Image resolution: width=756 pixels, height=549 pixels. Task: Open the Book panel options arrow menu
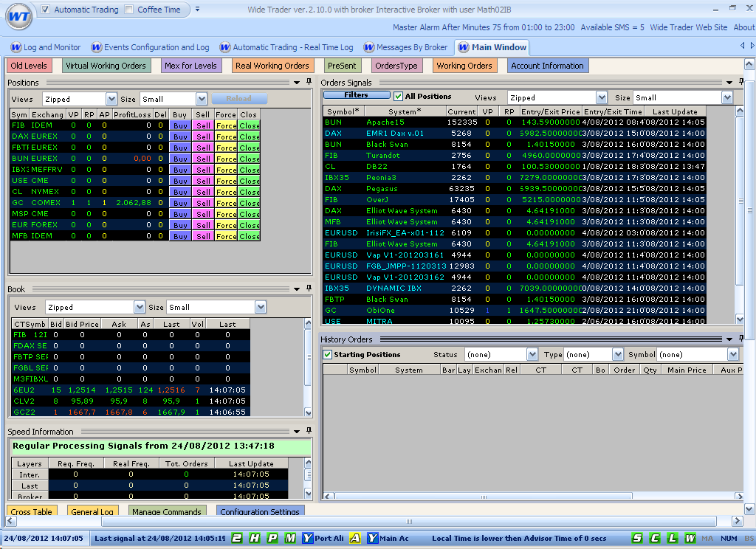[x=297, y=289]
